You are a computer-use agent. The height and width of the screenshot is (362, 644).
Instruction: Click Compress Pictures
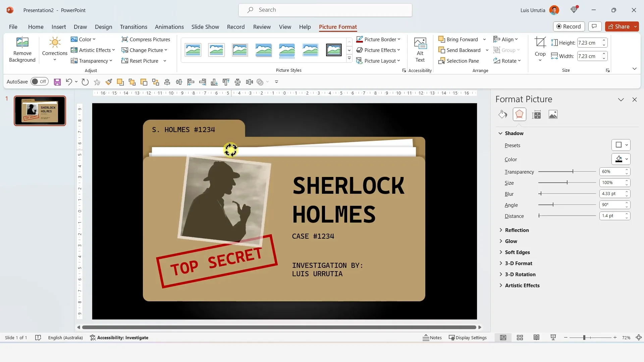[146, 39]
